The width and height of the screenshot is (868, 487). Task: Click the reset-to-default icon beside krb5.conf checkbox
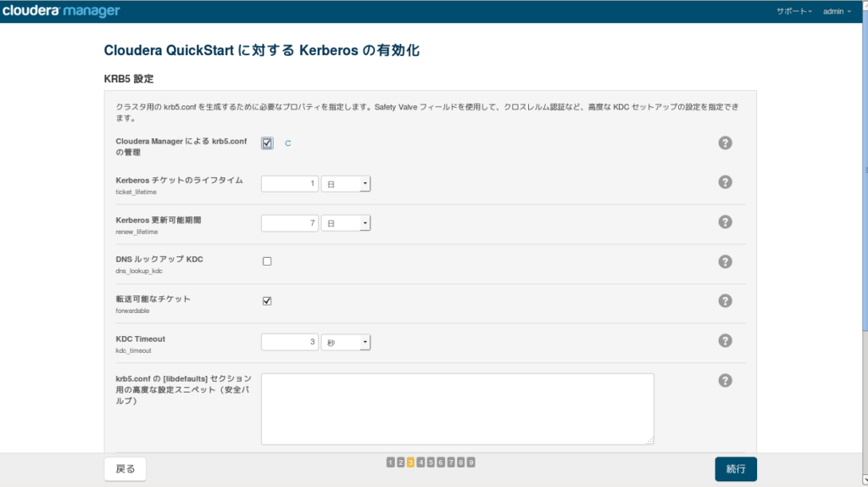coord(288,143)
